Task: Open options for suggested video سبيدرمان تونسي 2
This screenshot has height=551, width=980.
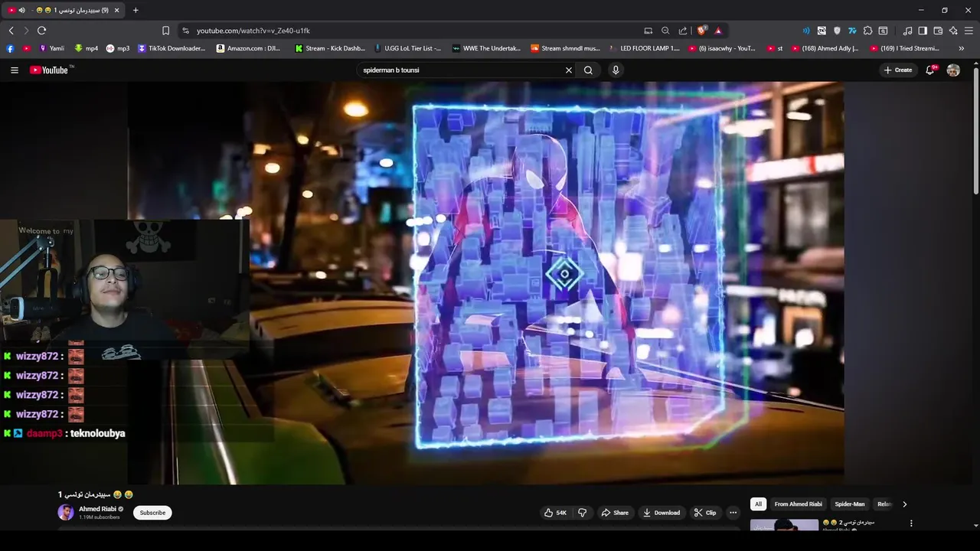Action: 911,523
